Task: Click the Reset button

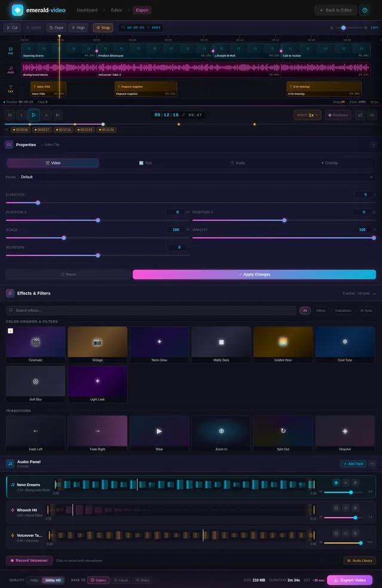Action: [68, 274]
